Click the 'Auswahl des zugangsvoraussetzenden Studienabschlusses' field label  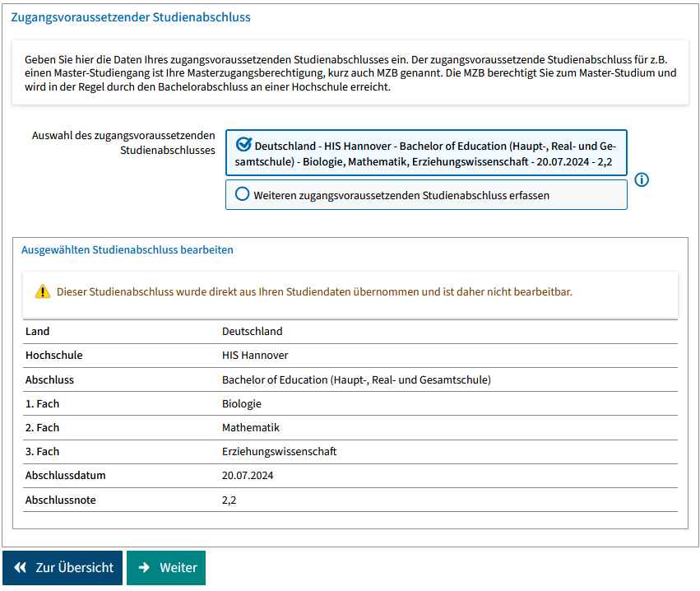click(123, 143)
